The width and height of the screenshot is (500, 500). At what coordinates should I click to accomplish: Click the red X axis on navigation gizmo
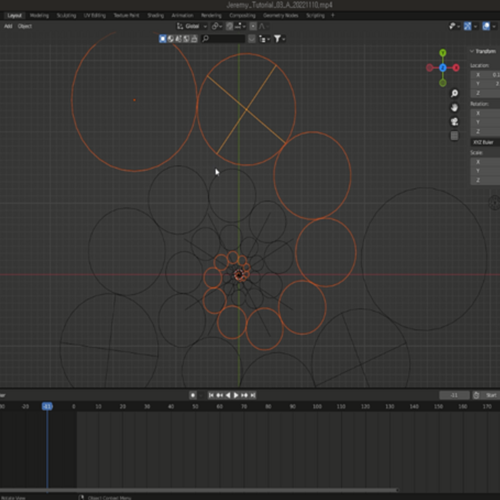[x=456, y=68]
